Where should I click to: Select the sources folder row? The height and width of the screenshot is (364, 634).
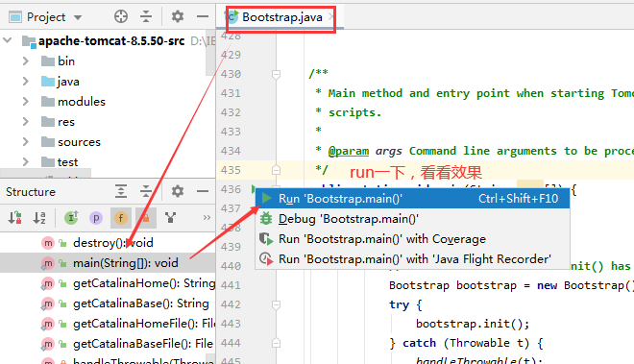tap(108, 141)
